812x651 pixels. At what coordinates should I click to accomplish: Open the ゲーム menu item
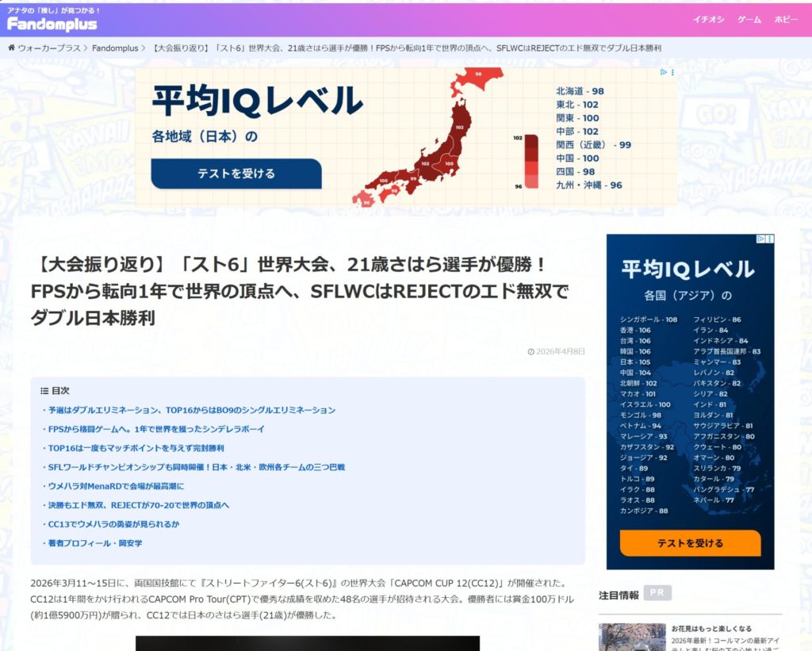pos(749,20)
